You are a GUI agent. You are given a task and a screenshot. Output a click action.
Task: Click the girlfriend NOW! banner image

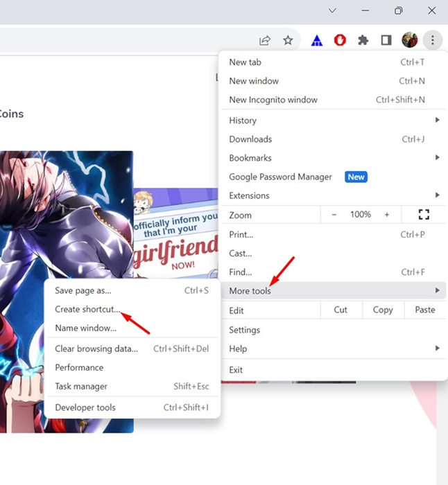click(176, 233)
